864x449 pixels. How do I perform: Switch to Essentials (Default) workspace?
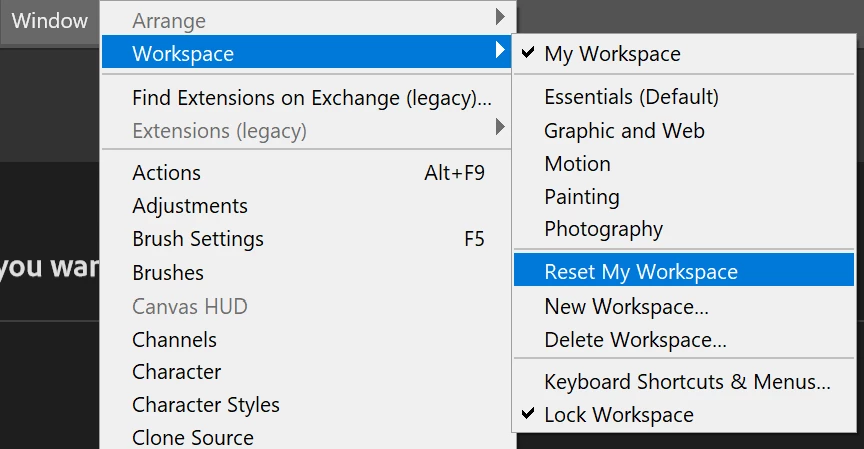(x=631, y=97)
